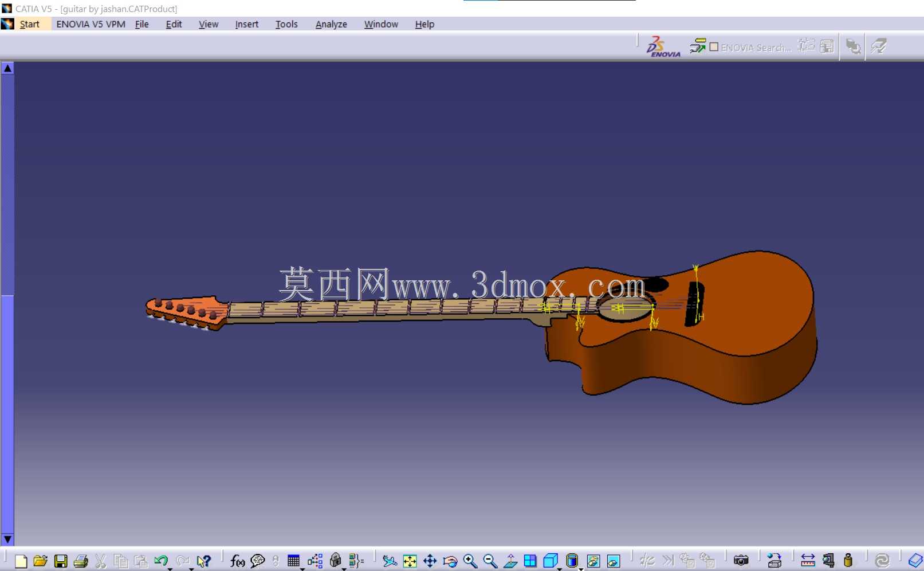
Task: Click the Zoom Out magnifier
Action: 490,561
